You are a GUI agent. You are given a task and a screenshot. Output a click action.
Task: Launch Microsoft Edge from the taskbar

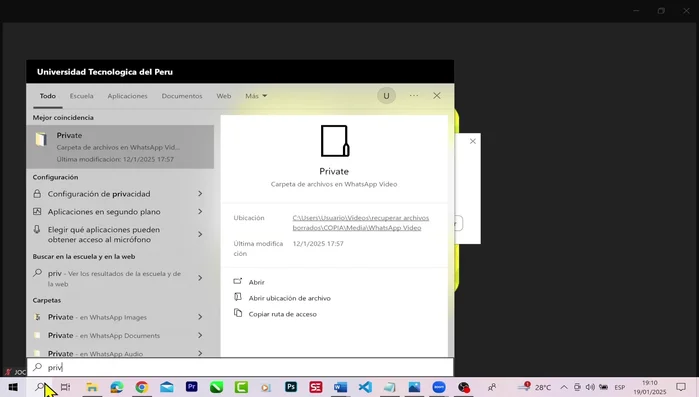pos(117,387)
